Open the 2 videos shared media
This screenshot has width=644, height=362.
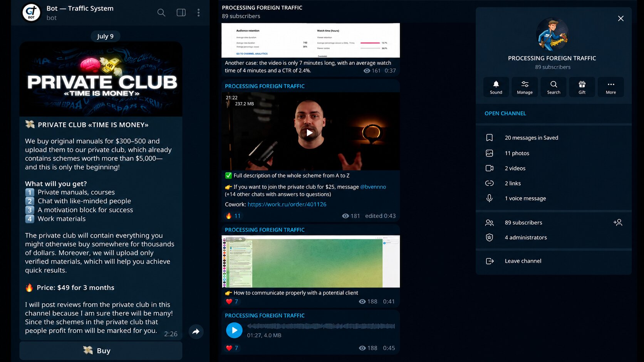[553, 168]
